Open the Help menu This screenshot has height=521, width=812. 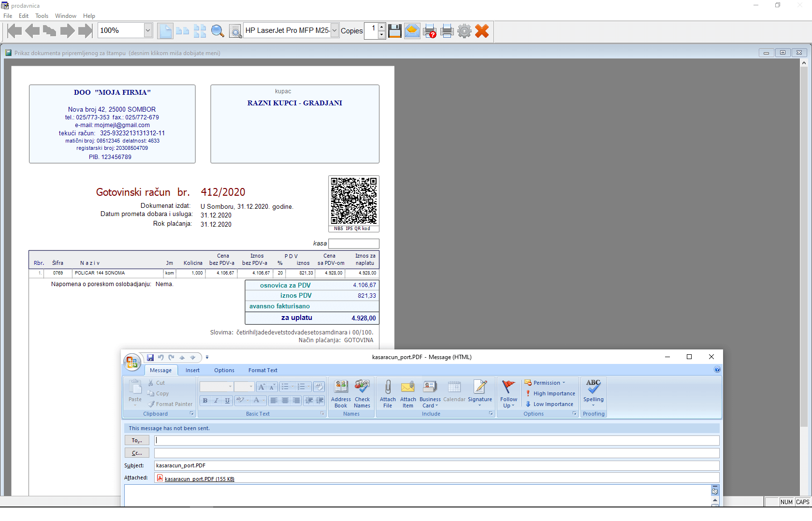(x=89, y=16)
